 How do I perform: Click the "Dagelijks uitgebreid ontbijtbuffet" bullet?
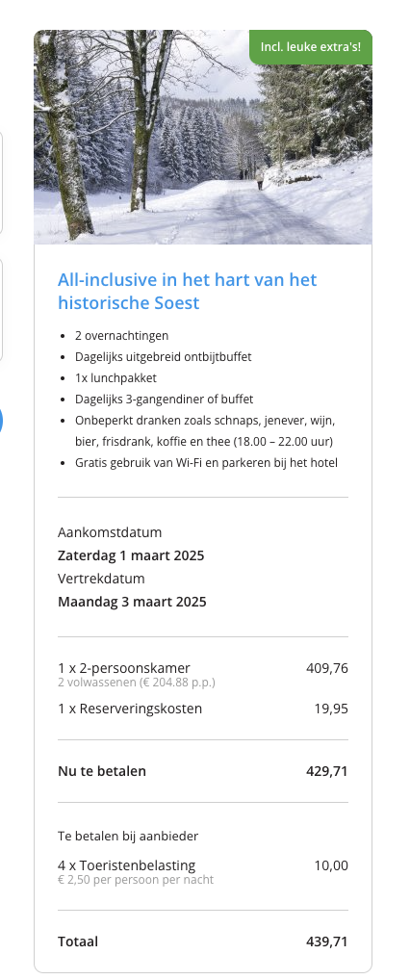click(x=163, y=357)
